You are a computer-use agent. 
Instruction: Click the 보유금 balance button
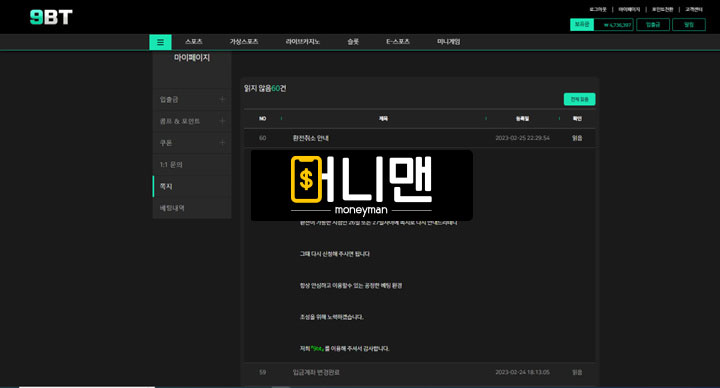(x=582, y=24)
